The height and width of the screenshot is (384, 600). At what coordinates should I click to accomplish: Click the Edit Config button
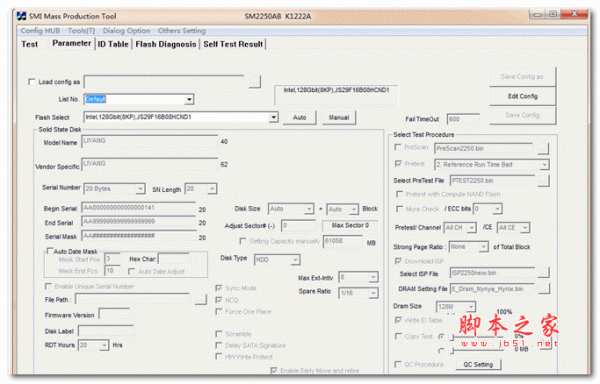tap(523, 96)
